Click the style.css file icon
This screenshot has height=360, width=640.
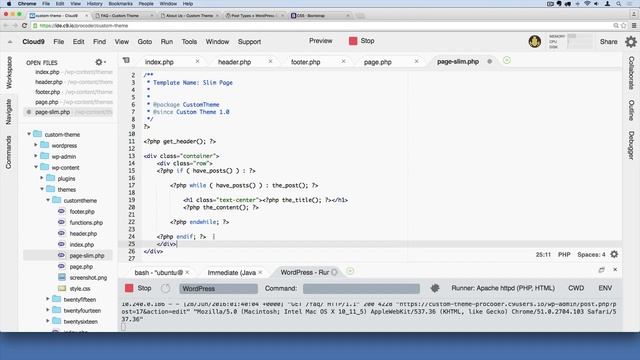62,288
